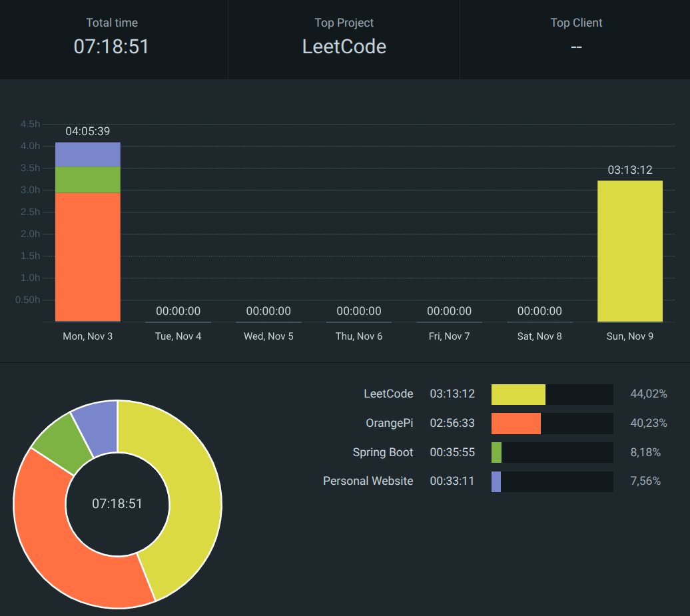Viewport: 690px width, 616px height.
Task: Click the purple segment atop Monday's stacked bar
Action: [87, 154]
